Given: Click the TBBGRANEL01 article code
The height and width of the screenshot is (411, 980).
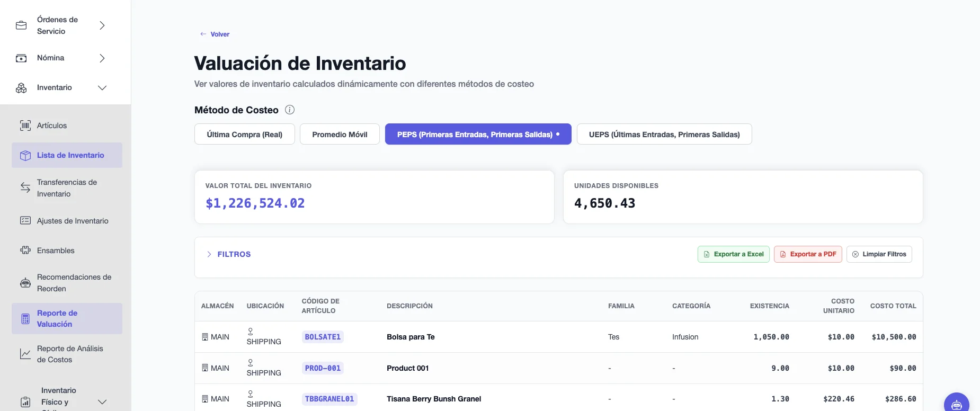Looking at the screenshot, I should point(329,399).
